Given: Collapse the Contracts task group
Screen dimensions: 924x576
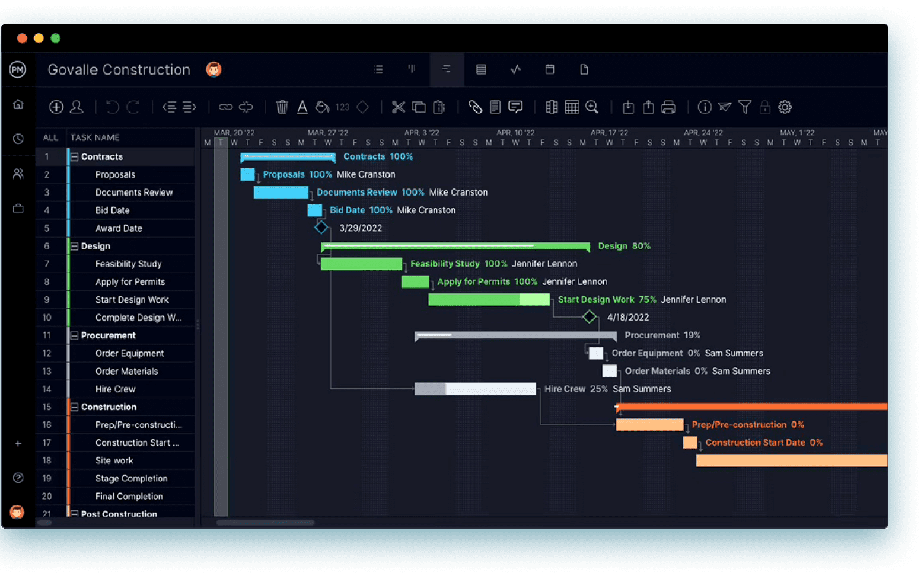Looking at the screenshot, I should pyautogui.click(x=75, y=156).
